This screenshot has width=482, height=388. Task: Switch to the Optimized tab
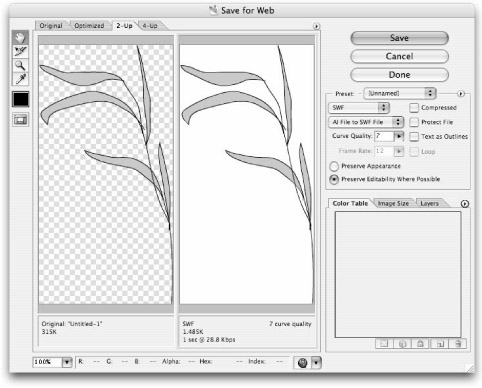[x=89, y=26]
